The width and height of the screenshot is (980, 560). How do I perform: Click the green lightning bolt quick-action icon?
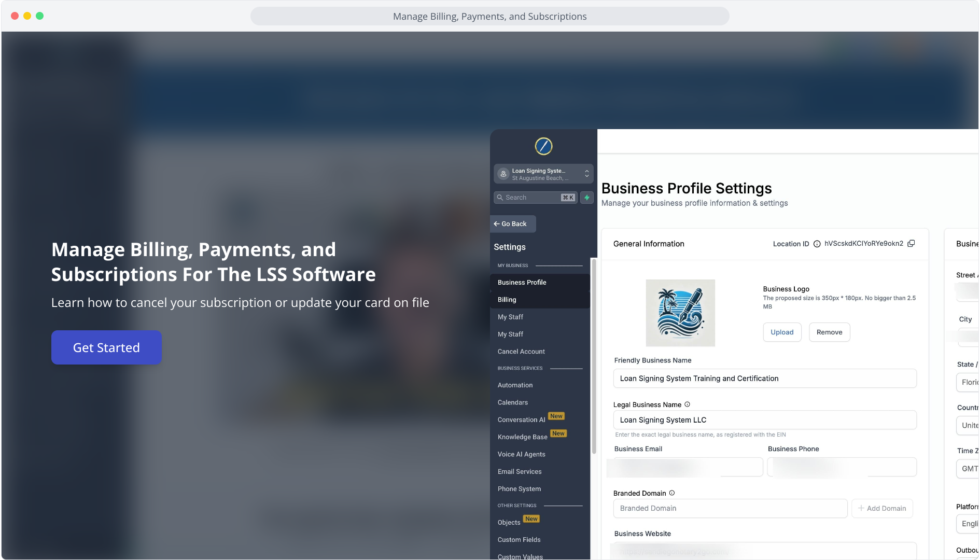[587, 198]
